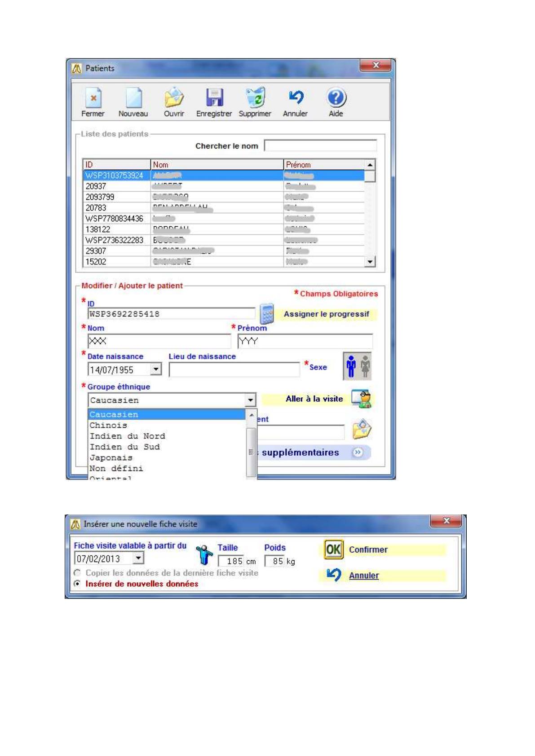This screenshot has width=535, height=756.
Task: Open the visit date picker dropdown
Action: tap(138, 558)
